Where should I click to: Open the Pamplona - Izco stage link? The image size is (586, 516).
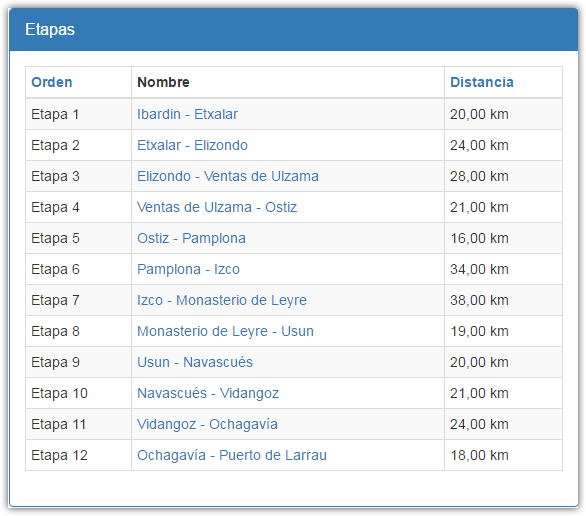tap(188, 269)
